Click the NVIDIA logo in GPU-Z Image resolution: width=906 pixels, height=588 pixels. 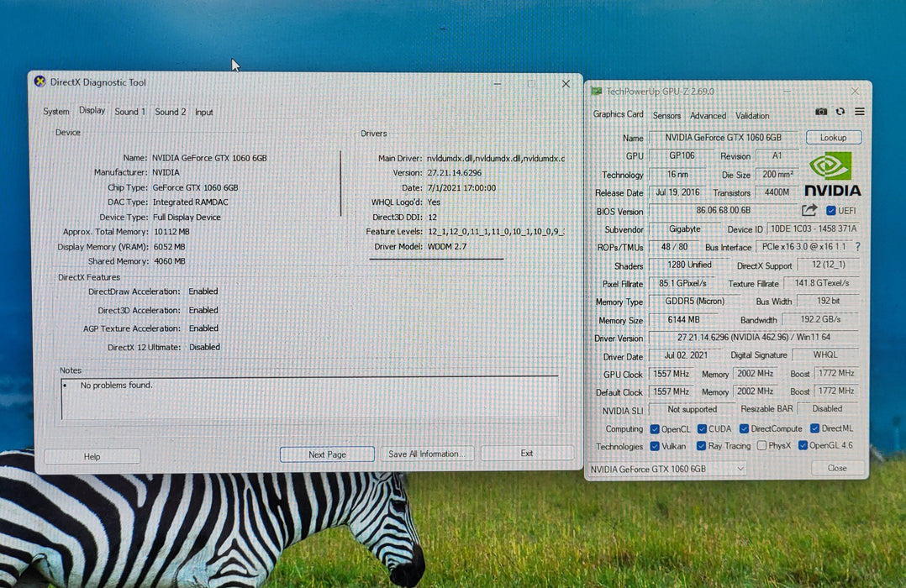(832, 174)
